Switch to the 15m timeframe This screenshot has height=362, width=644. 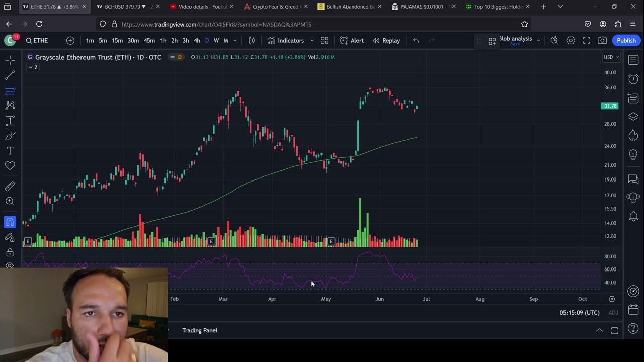(x=117, y=40)
